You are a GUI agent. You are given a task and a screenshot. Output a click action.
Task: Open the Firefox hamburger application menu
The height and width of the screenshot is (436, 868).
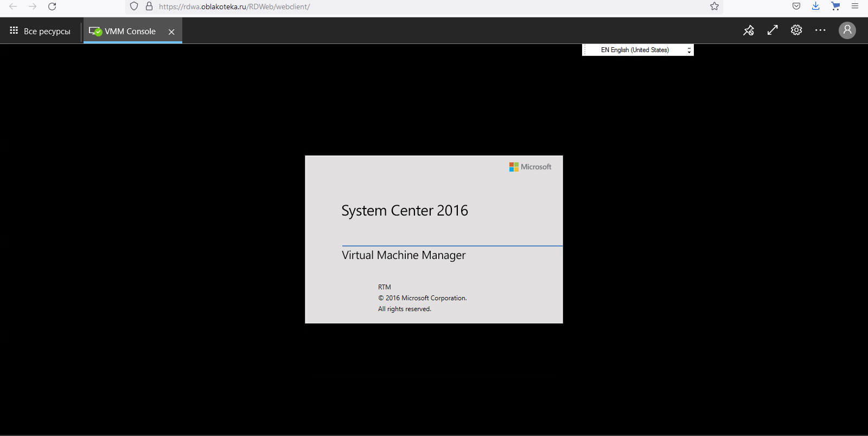tap(855, 7)
